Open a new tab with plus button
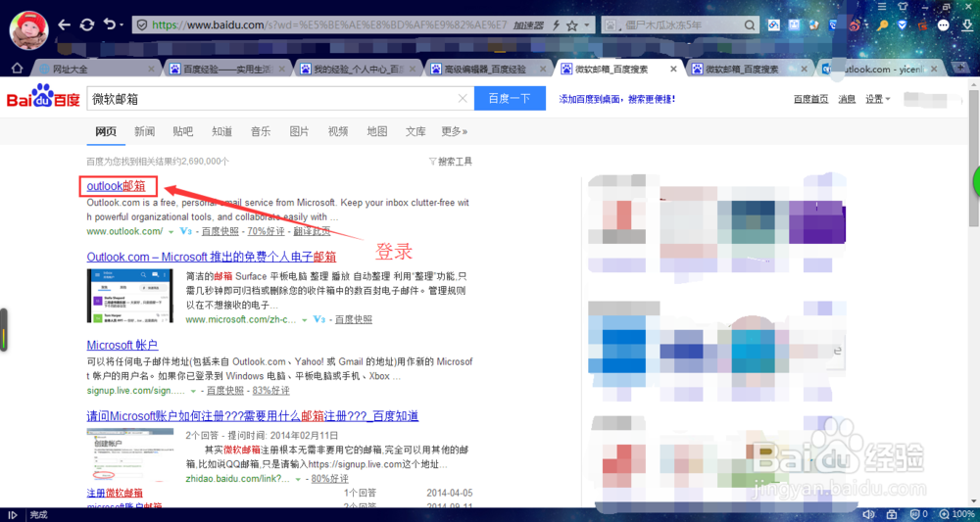The image size is (980, 522). point(961,68)
